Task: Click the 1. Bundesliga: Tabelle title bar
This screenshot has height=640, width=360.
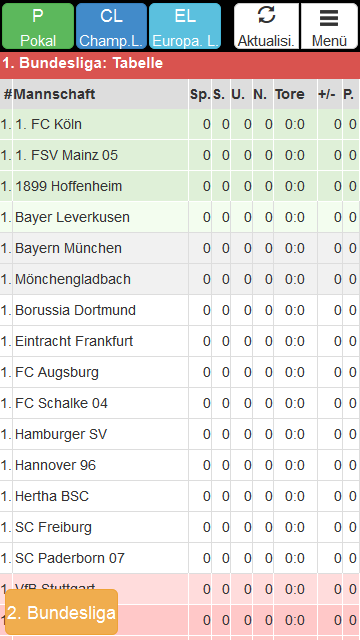Action: (180, 64)
